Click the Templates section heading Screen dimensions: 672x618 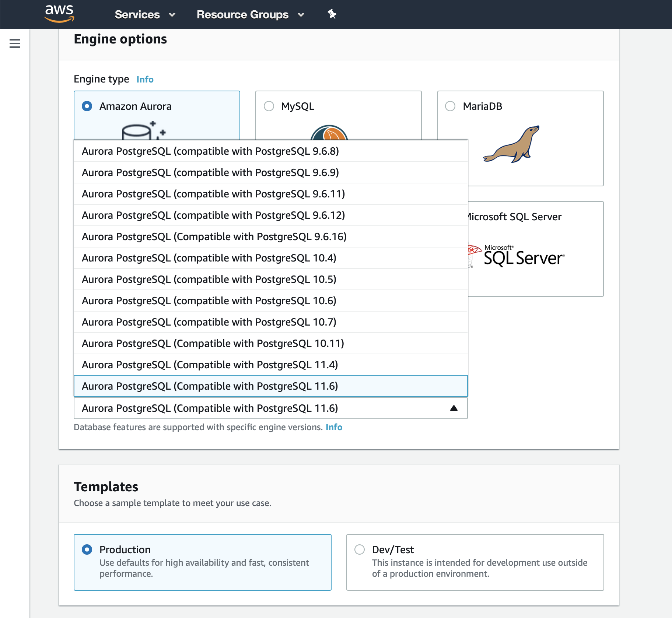(x=106, y=487)
